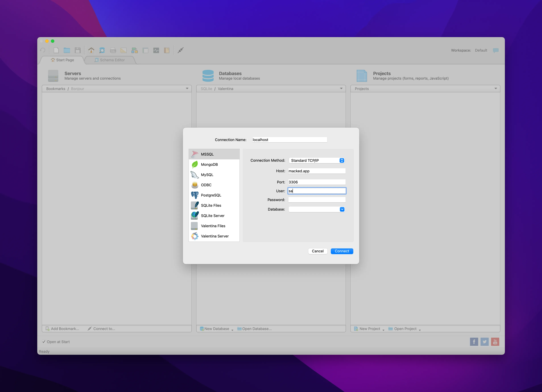Screen dimensions: 542x392
Task: Click the toolbar connect plug icon
Action: pyautogui.click(x=181, y=50)
